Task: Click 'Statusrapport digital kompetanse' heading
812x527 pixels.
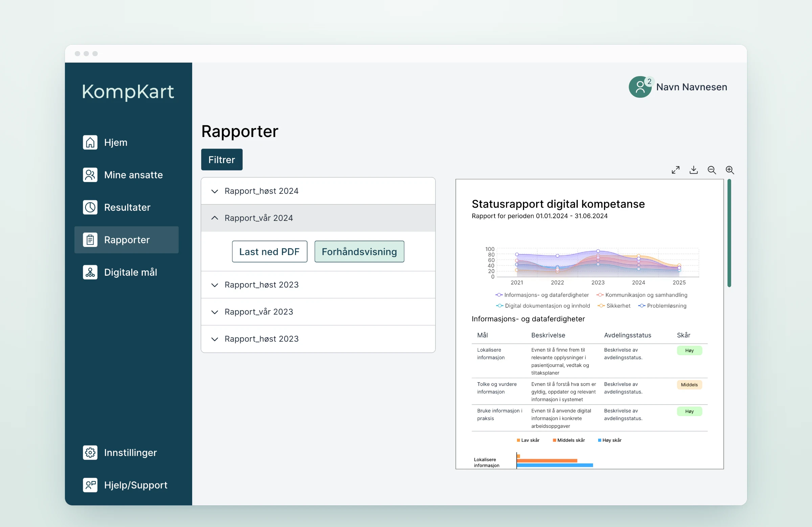Action: pos(558,204)
